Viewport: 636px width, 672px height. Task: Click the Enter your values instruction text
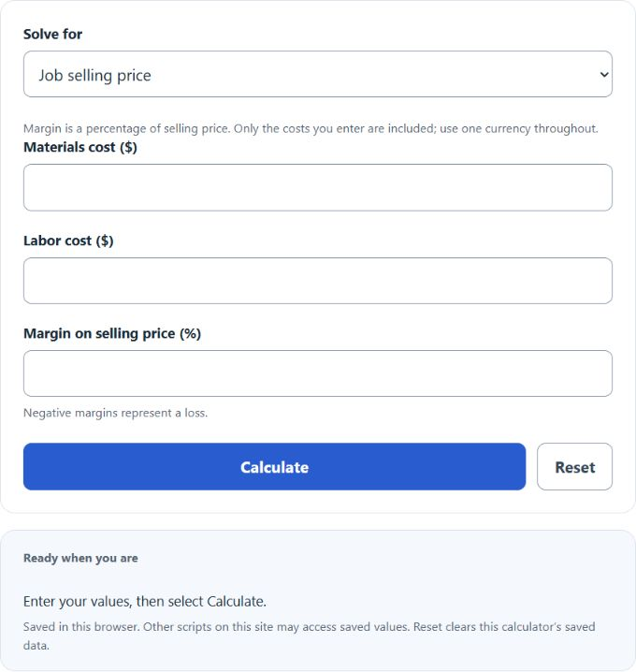[145, 601]
